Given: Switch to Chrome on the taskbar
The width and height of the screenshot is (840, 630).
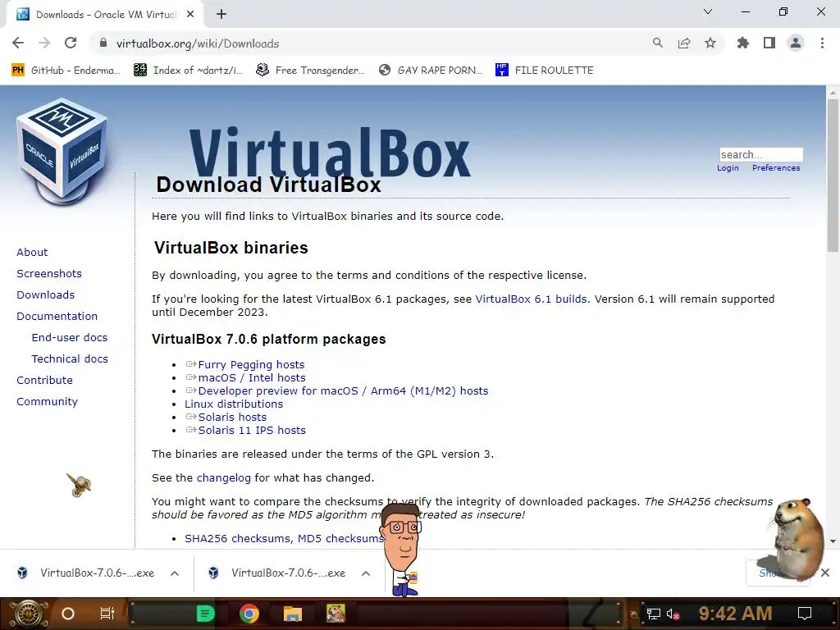Looking at the screenshot, I should [249, 614].
